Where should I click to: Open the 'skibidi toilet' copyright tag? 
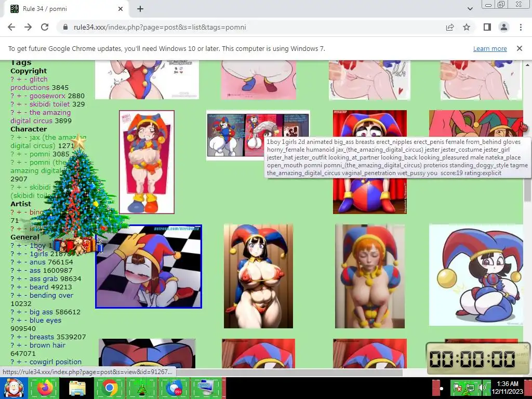pyautogui.click(x=49, y=104)
